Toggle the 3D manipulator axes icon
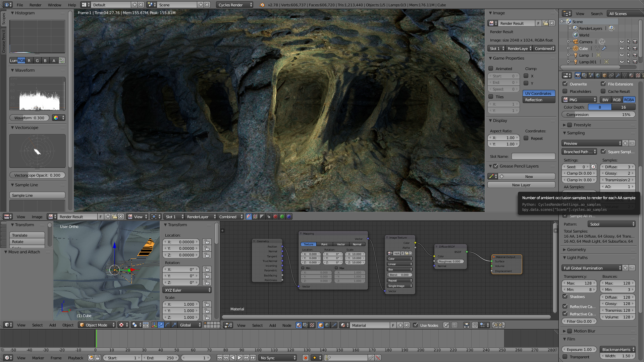Screen dimensions: 644x362 [154, 325]
